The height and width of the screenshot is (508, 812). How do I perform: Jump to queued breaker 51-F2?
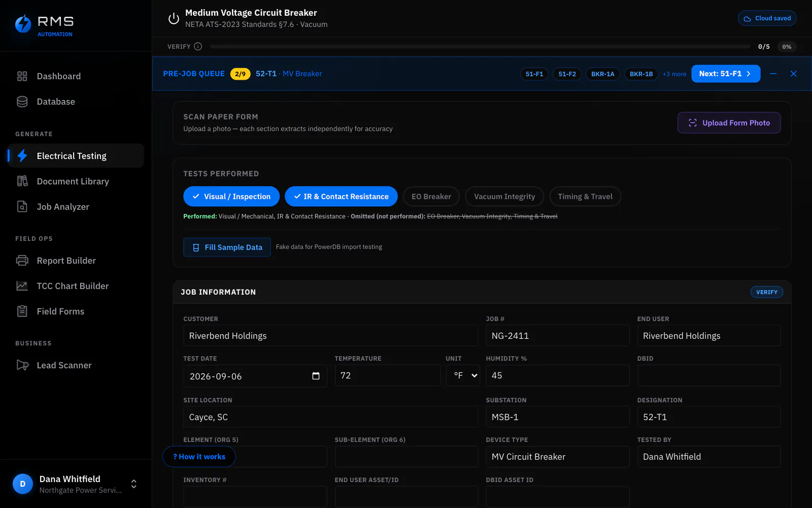[x=567, y=74]
